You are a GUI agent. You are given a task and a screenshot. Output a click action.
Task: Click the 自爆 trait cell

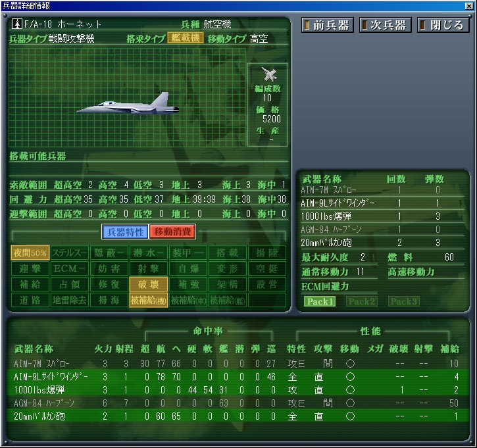click(188, 268)
